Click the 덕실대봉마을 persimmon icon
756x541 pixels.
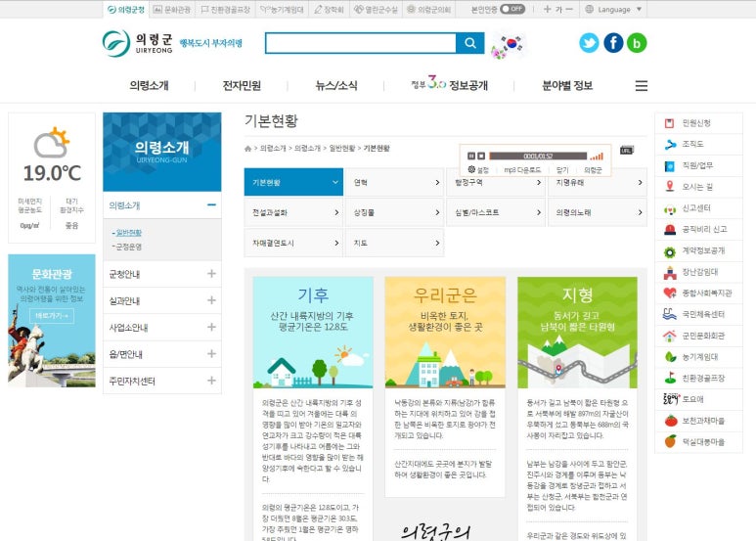pos(670,441)
